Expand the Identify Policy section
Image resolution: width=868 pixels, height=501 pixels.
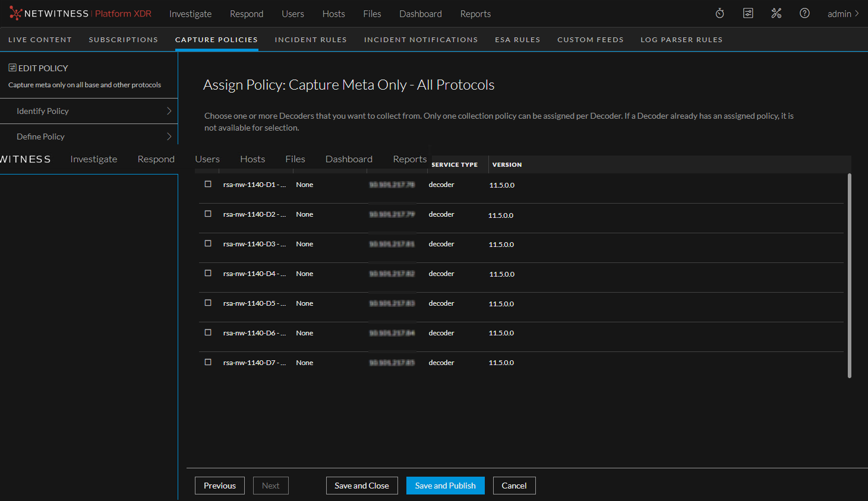click(x=89, y=111)
